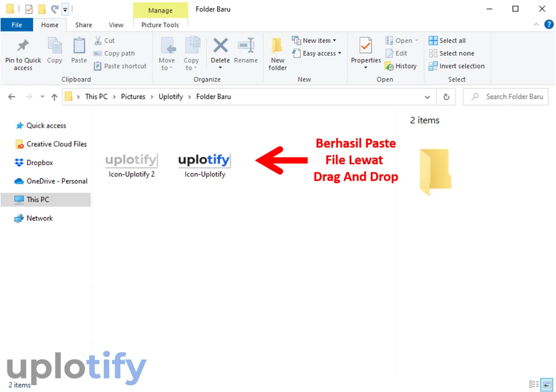Click the Manage contextual tab
This screenshot has width=556, height=392.
160,10
